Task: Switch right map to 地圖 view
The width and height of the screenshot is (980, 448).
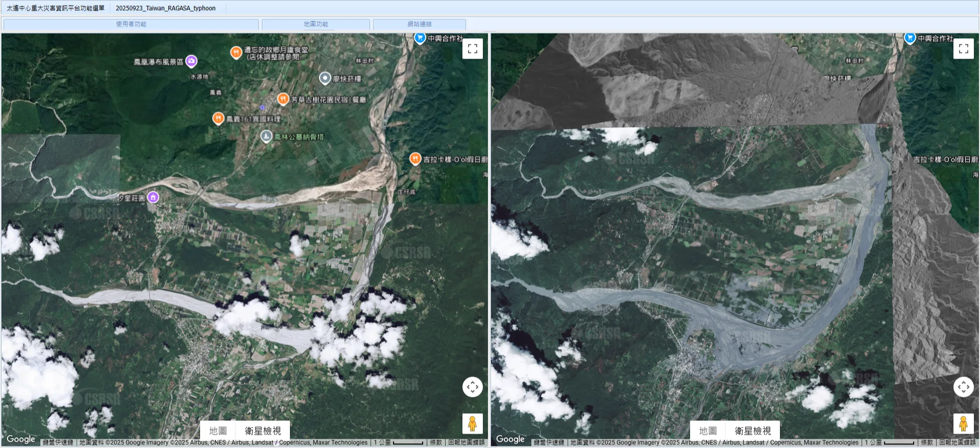Action: coord(708,431)
